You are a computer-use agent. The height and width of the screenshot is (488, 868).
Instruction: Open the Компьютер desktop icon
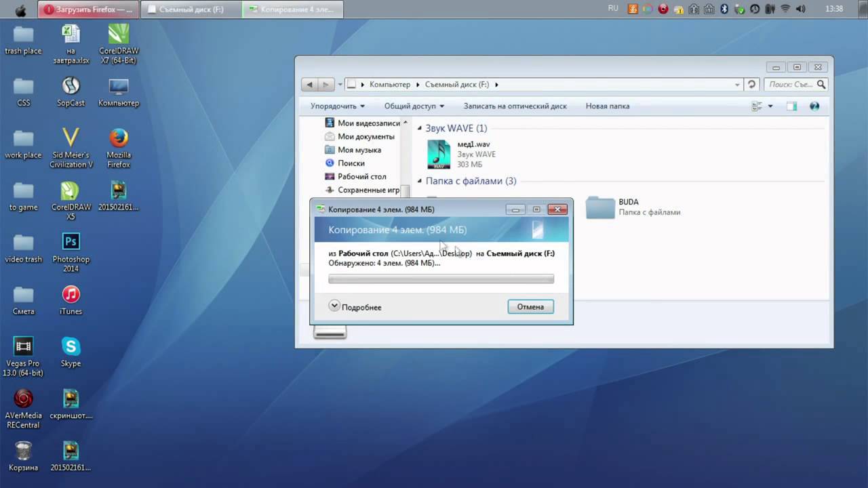[119, 92]
